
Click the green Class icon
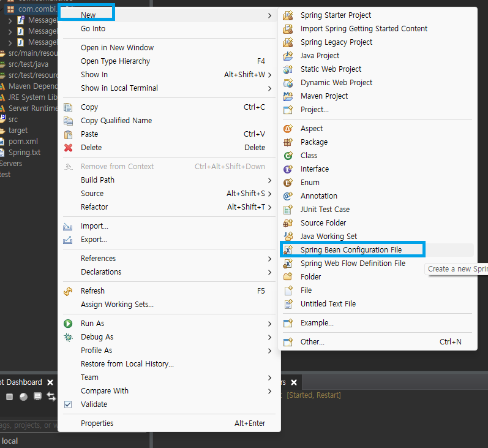[288, 156]
